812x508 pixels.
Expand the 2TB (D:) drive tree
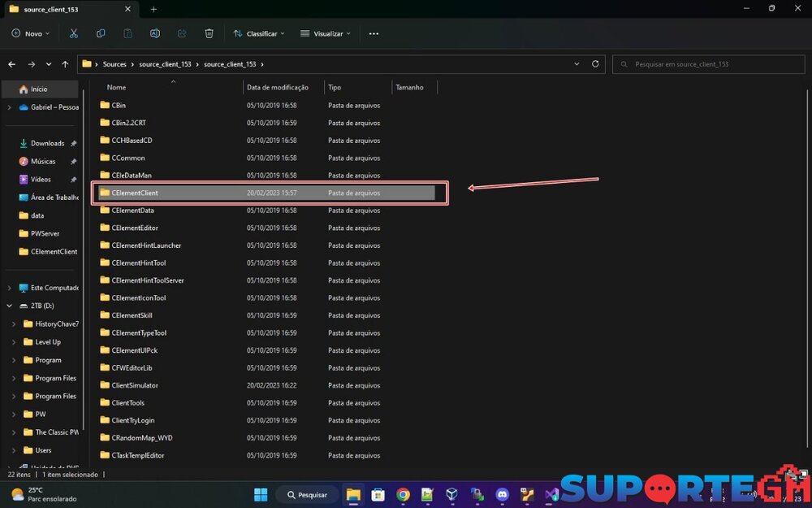click(x=10, y=306)
